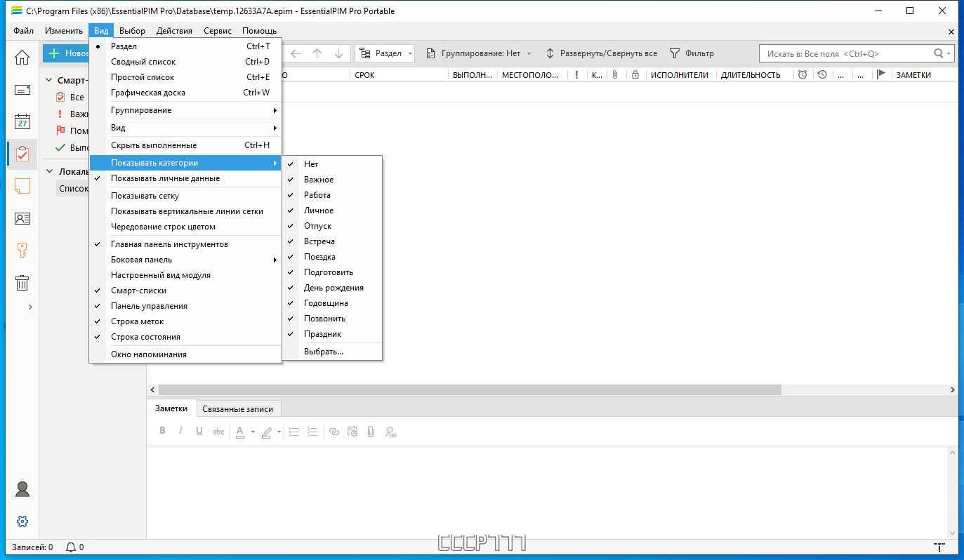Click the highlight marker color swatch

pos(266,432)
